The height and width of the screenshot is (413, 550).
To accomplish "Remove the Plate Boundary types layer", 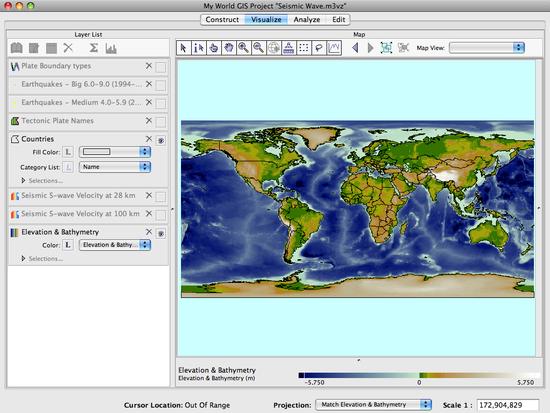I will coord(149,66).
